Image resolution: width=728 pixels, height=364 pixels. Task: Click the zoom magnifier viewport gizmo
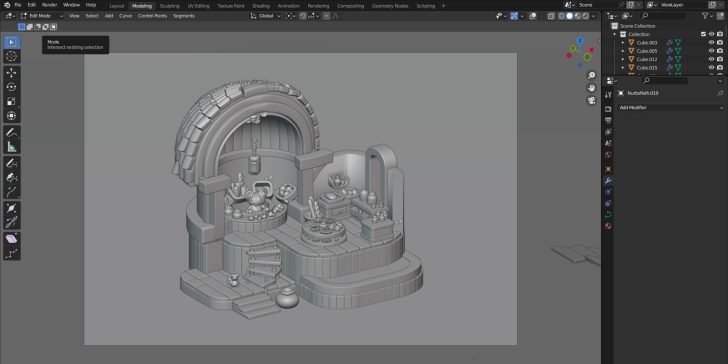[592, 75]
